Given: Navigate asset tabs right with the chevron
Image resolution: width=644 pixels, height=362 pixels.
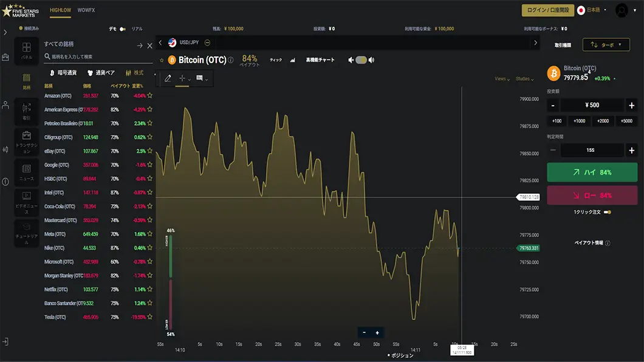Looking at the screenshot, I should pyautogui.click(x=535, y=43).
